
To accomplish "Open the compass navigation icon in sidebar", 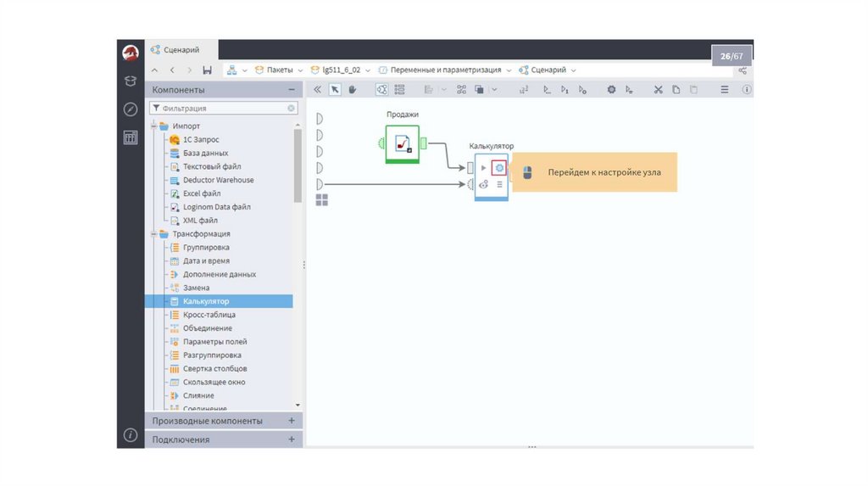I will pyautogui.click(x=130, y=109).
